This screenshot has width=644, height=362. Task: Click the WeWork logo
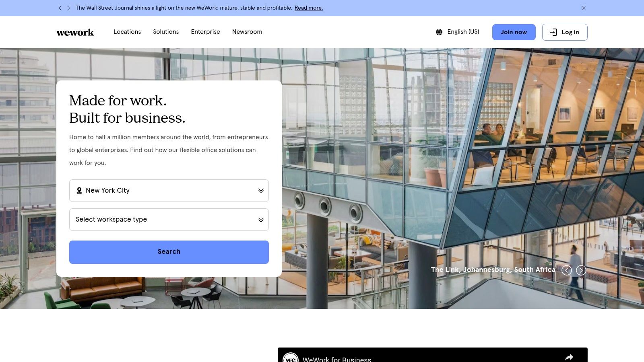click(75, 32)
